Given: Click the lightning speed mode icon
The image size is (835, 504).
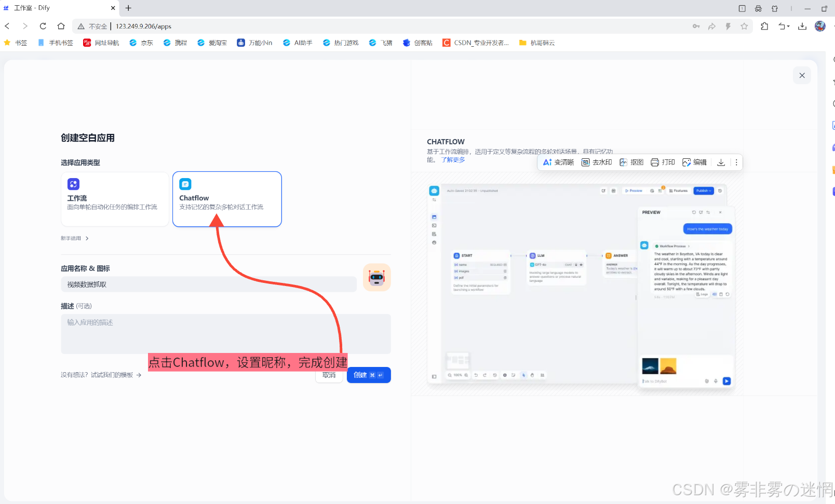Looking at the screenshot, I should click(x=728, y=26).
